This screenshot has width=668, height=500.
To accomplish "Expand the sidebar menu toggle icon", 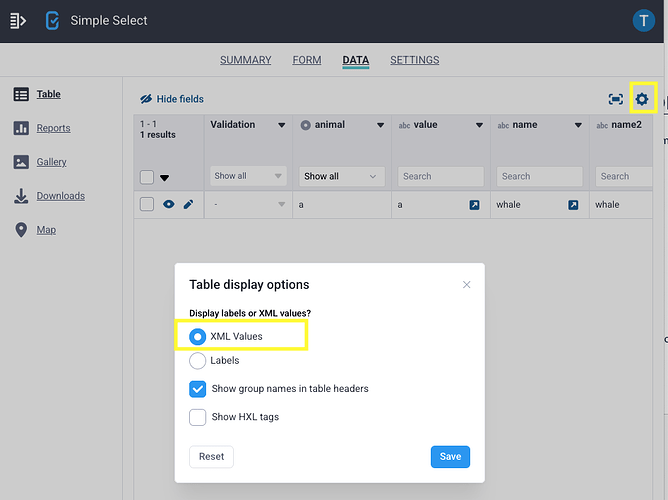I will pos(17,20).
